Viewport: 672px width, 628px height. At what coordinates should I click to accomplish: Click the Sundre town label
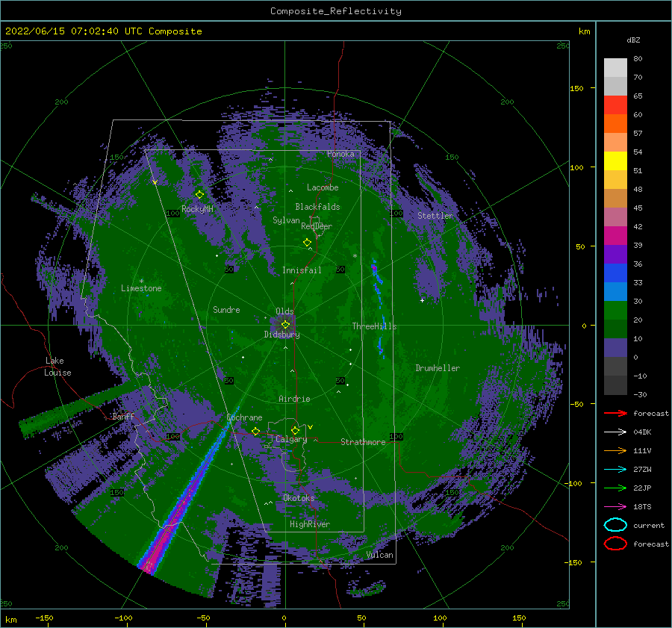click(227, 309)
